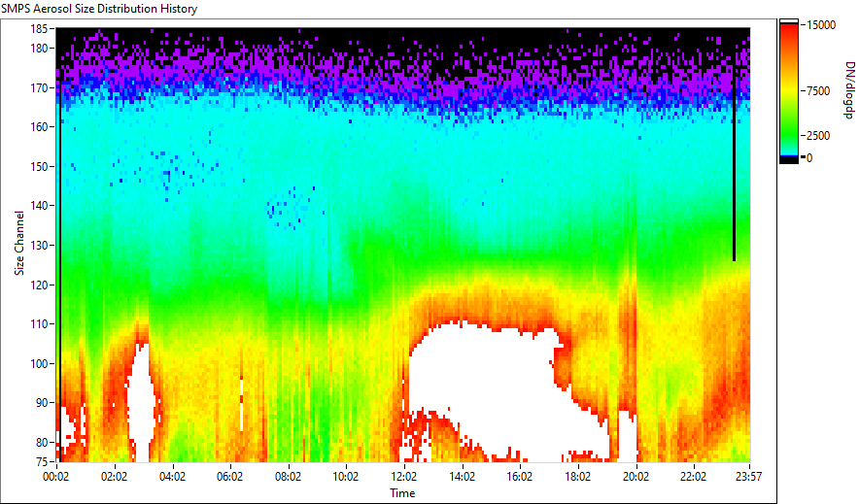This screenshot has width=859, height=504.
Task: Click time tick label 10:02
Action: (346, 477)
